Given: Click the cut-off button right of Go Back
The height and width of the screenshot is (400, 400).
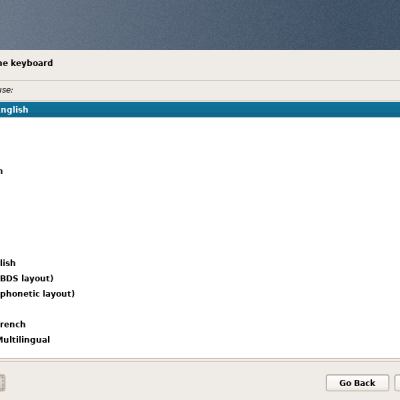Looking at the screenshot, I should 397,383.
